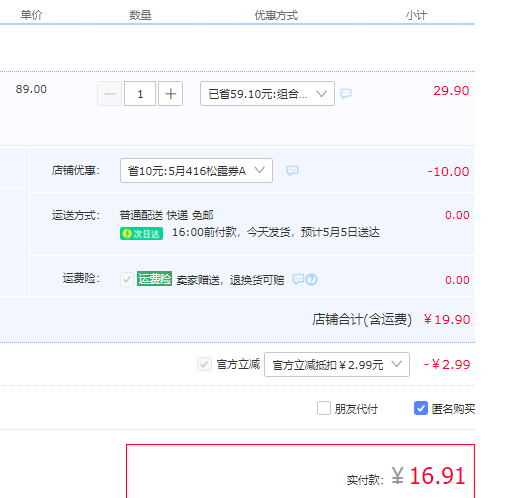This screenshot has width=506, height=498.
Task: Toggle the 运费险 checkbox
Action: click(127, 279)
